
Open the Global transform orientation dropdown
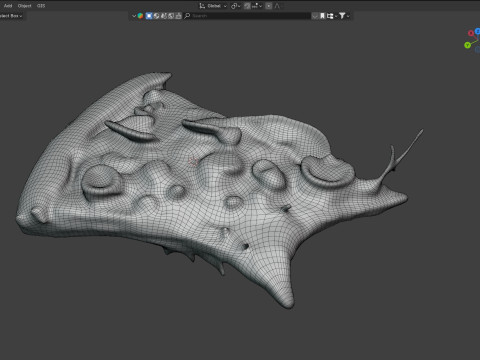click(x=213, y=6)
